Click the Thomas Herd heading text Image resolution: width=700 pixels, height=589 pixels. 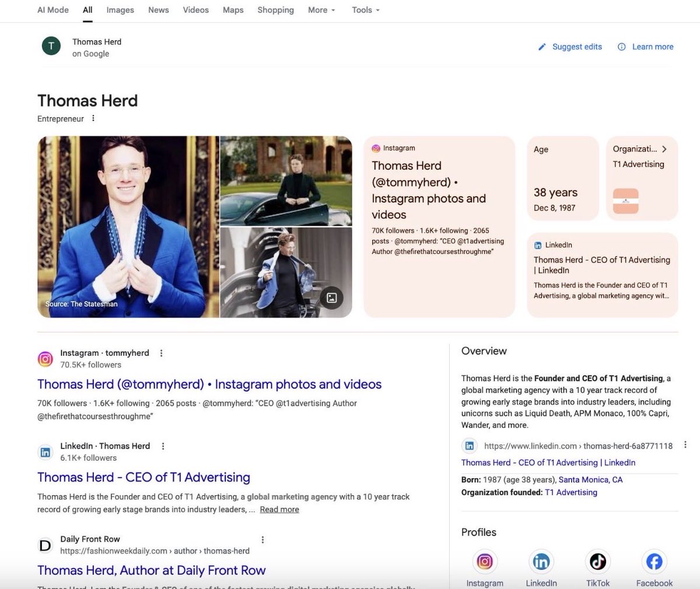(x=87, y=100)
